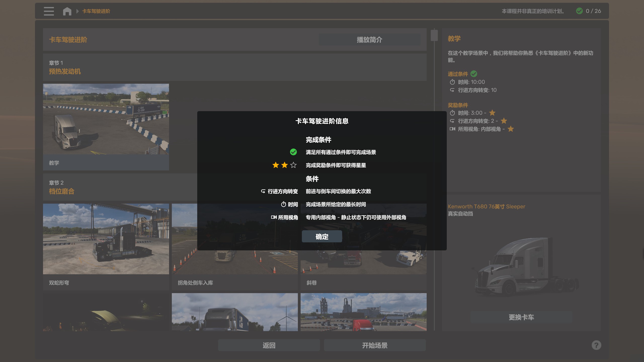Click breadcrumb arrow after home icon
Screen dimensions: 644x362
77,11
